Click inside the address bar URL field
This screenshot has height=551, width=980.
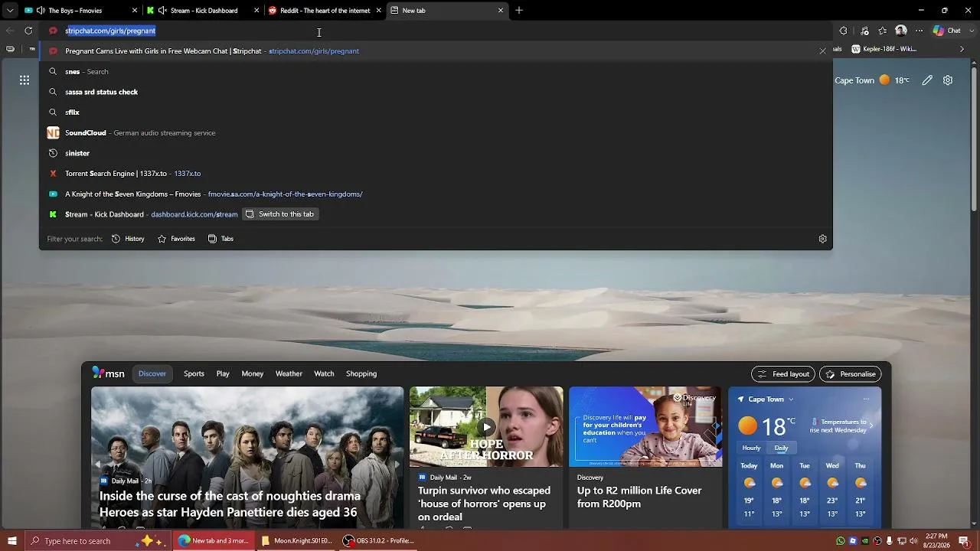pyautogui.click(x=436, y=31)
